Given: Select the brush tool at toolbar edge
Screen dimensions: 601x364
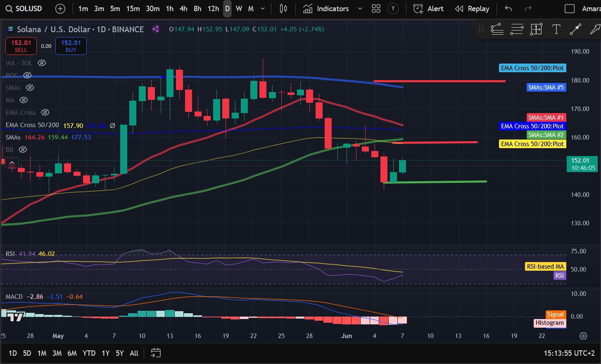Looking at the screenshot, I should click(x=595, y=29).
